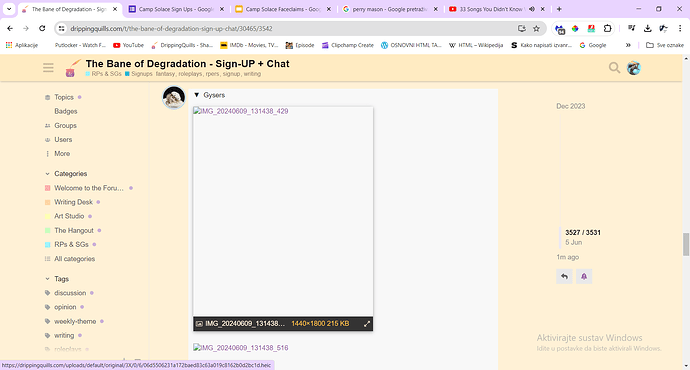Open the browser extensions puzzle icon

607,29
